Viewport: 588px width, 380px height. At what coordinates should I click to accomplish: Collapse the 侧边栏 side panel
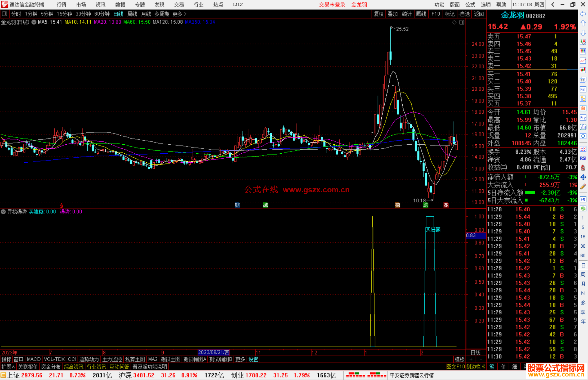pos(476,367)
